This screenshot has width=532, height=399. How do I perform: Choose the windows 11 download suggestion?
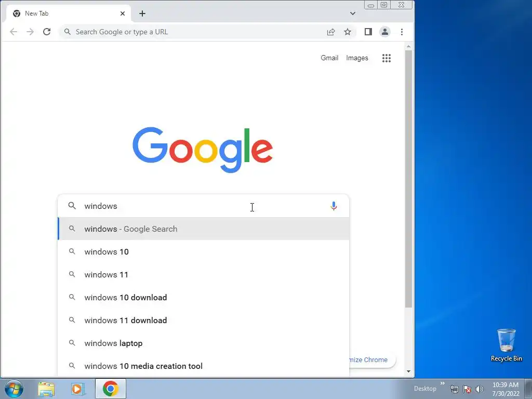coord(204,320)
